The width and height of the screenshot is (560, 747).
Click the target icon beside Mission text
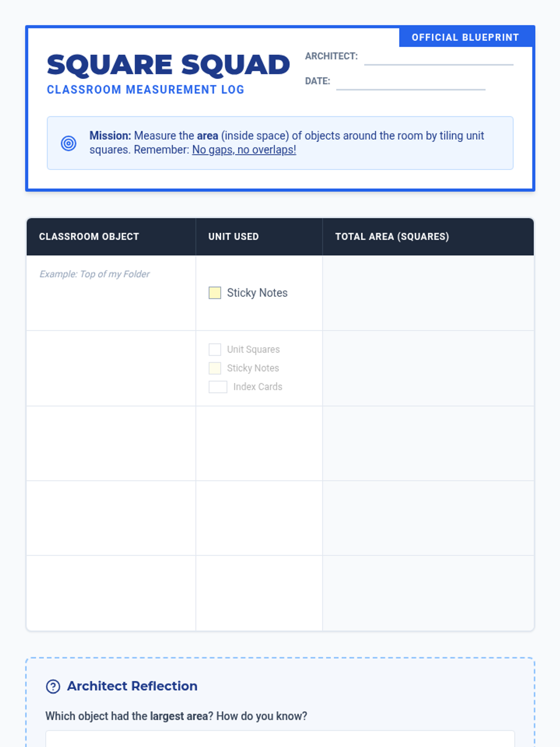pyautogui.click(x=69, y=143)
